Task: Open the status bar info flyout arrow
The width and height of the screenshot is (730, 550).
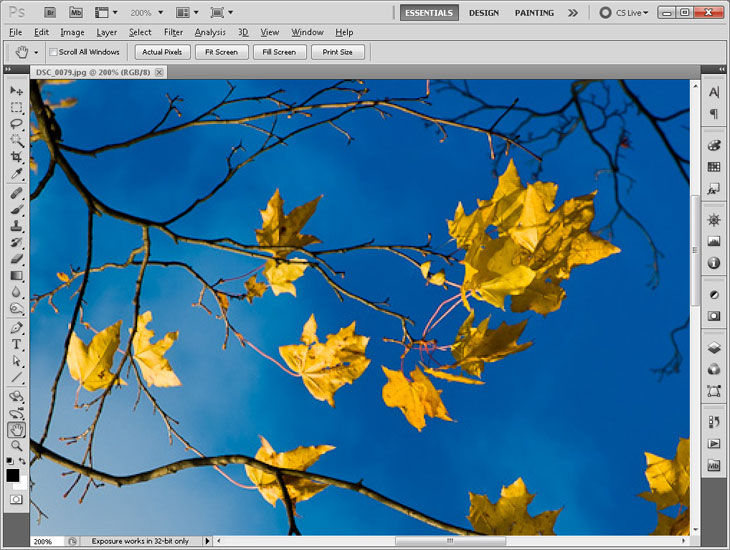Action: click(x=207, y=541)
